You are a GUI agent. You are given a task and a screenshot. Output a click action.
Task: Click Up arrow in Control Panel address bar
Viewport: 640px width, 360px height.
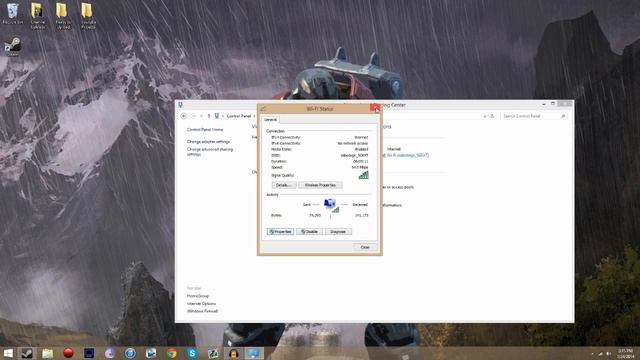click(209, 116)
